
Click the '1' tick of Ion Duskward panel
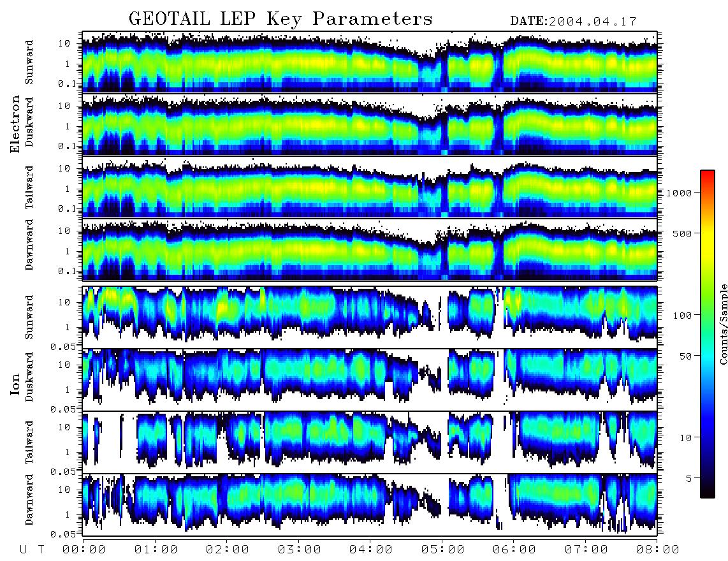pyautogui.click(x=67, y=390)
